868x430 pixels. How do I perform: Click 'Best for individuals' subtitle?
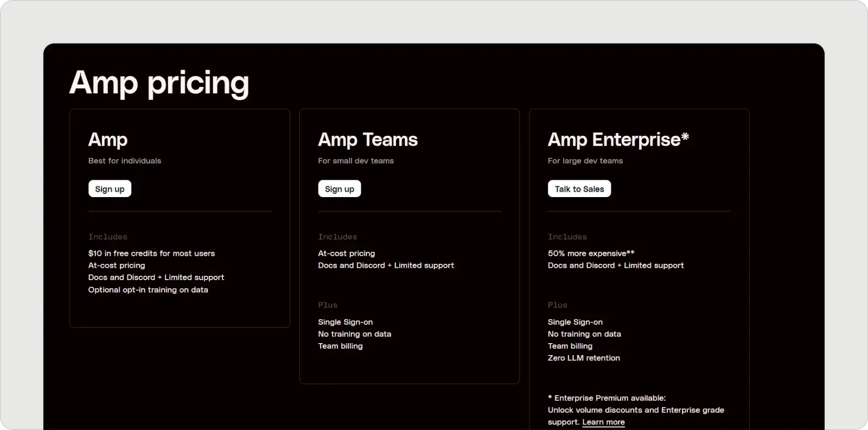(125, 161)
